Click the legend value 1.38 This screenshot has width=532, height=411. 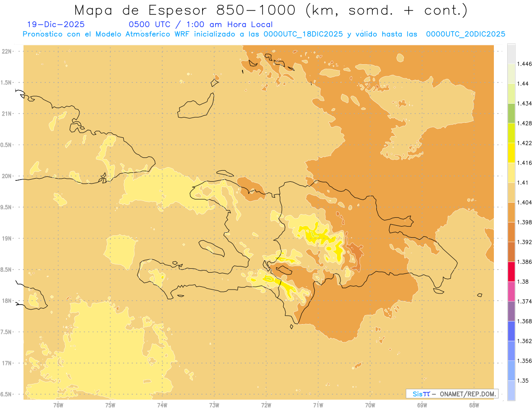pyautogui.click(x=523, y=282)
